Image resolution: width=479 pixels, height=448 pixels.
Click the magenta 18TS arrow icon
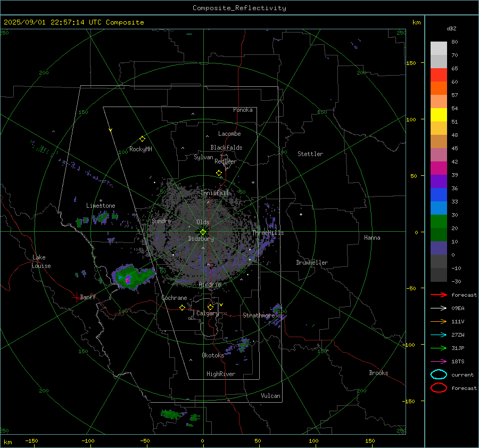439,362
